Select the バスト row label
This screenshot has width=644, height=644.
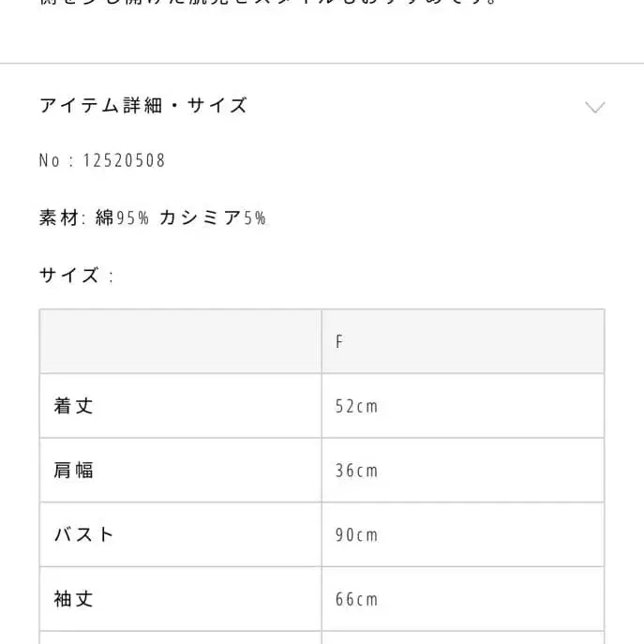[84, 534]
